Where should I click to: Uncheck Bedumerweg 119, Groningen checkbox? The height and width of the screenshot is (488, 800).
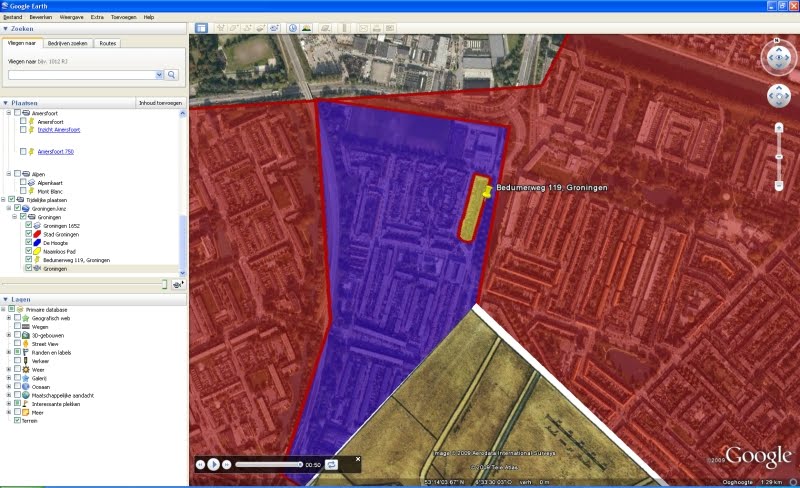click(x=29, y=259)
